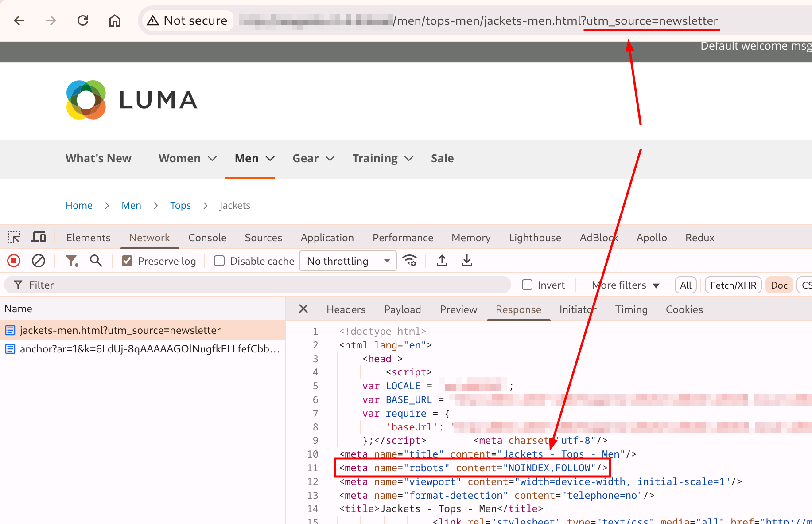Open the No throttling dropdown
This screenshot has width=812, height=524.
[348, 261]
